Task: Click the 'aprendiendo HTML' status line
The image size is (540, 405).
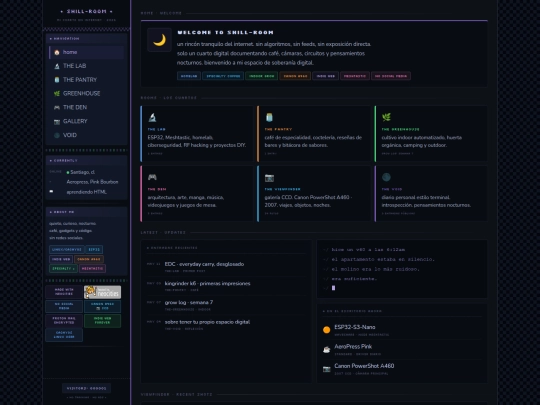Action: pyautogui.click(x=86, y=192)
